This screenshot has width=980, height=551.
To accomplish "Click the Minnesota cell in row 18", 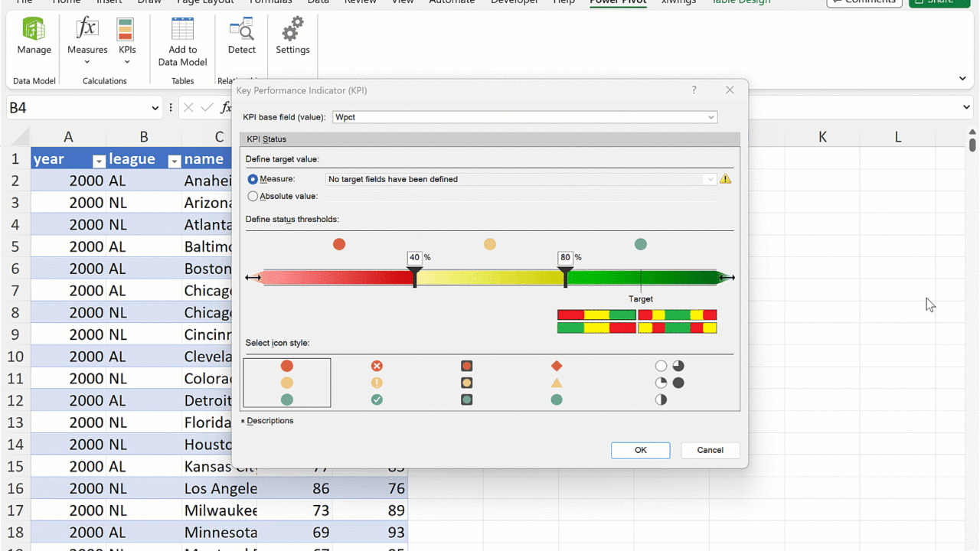I will coord(220,533).
